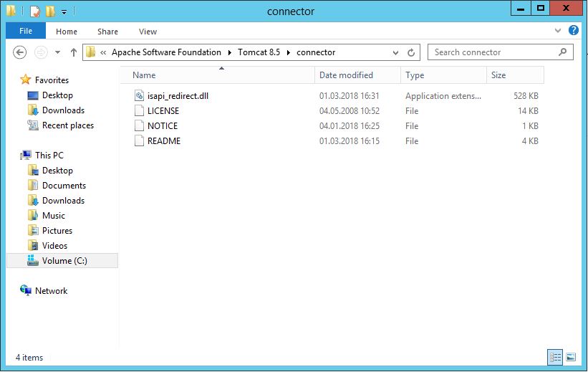588x372 pixels.
Task: Click the Back navigation arrow
Action: [20, 52]
